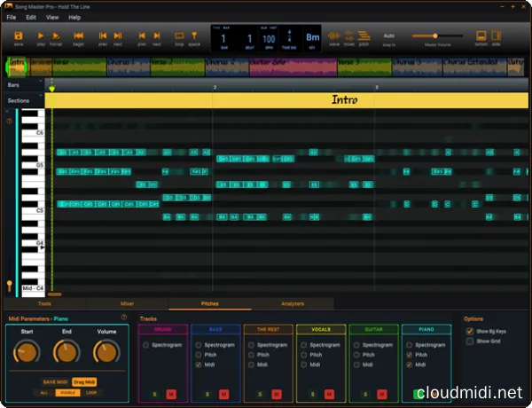532x408 pixels.
Task: Open the wave view icon
Action: point(334,36)
